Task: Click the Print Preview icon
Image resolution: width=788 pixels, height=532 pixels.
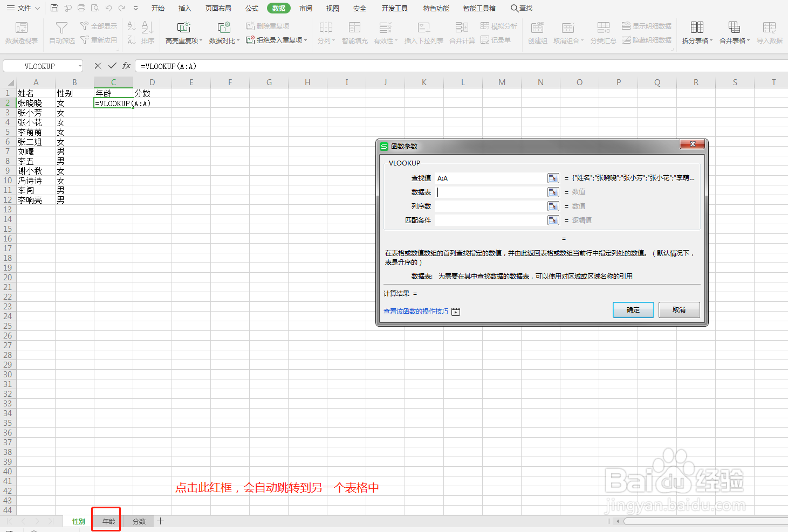Action: tap(95, 8)
